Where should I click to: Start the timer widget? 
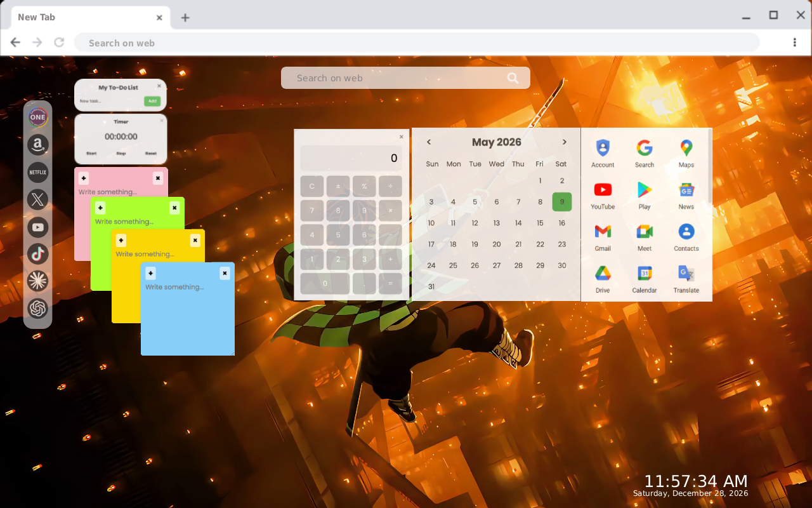[x=91, y=153]
